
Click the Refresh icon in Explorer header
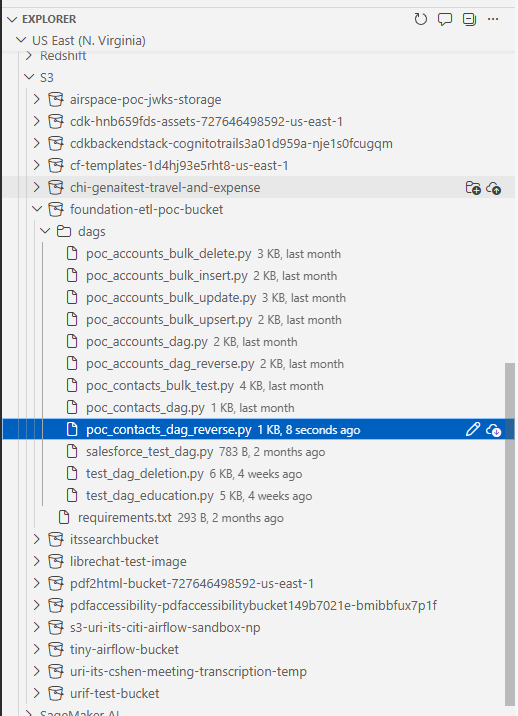pos(420,19)
